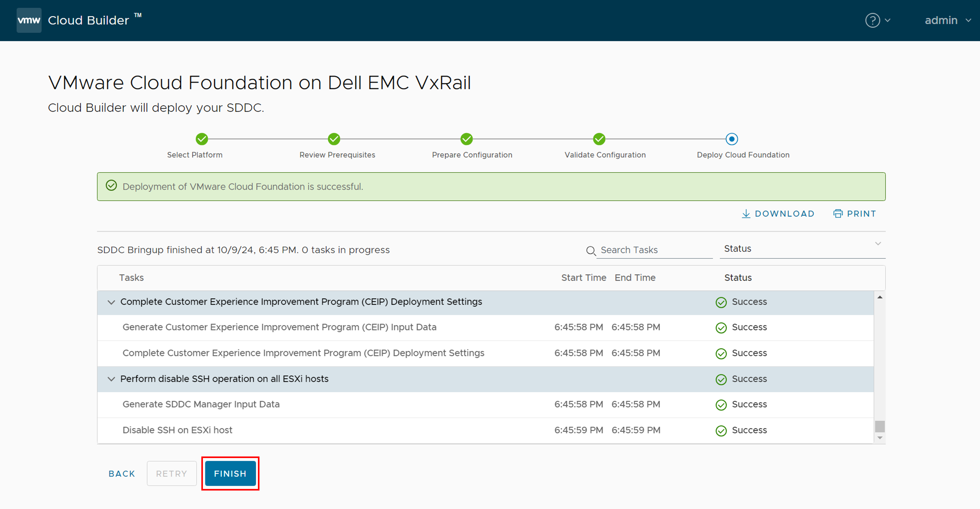Click the download arrow icon
Viewport: 980px width, 509px height.
(746, 214)
